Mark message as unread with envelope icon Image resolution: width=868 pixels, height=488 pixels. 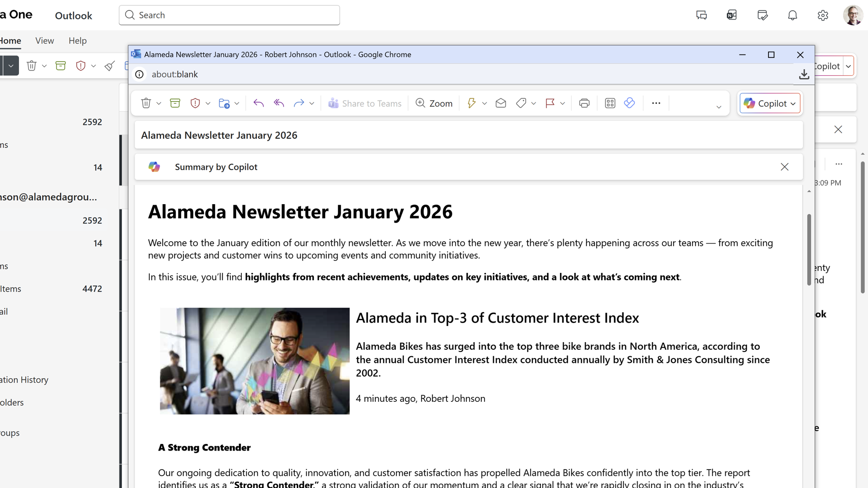coord(501,103)
